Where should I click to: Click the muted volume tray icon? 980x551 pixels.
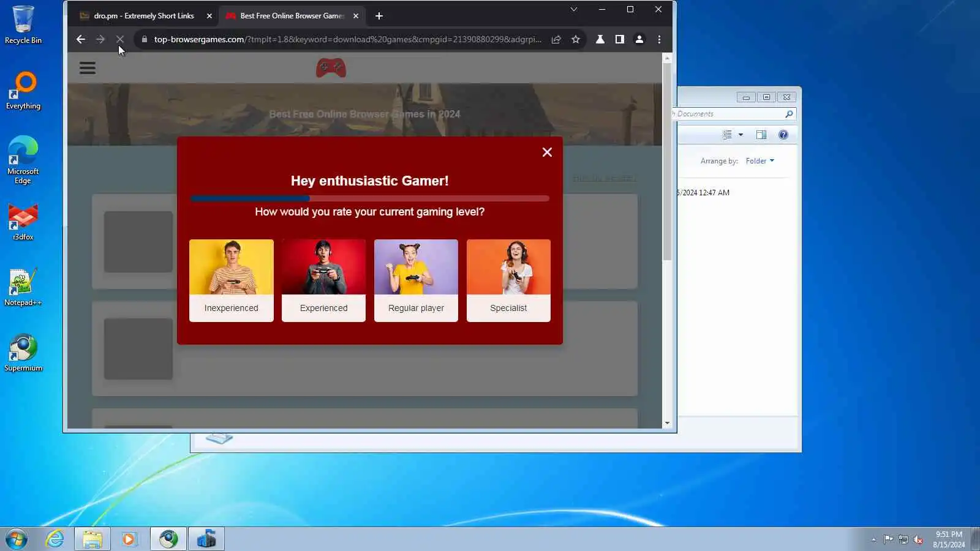(x=918, y=539)
